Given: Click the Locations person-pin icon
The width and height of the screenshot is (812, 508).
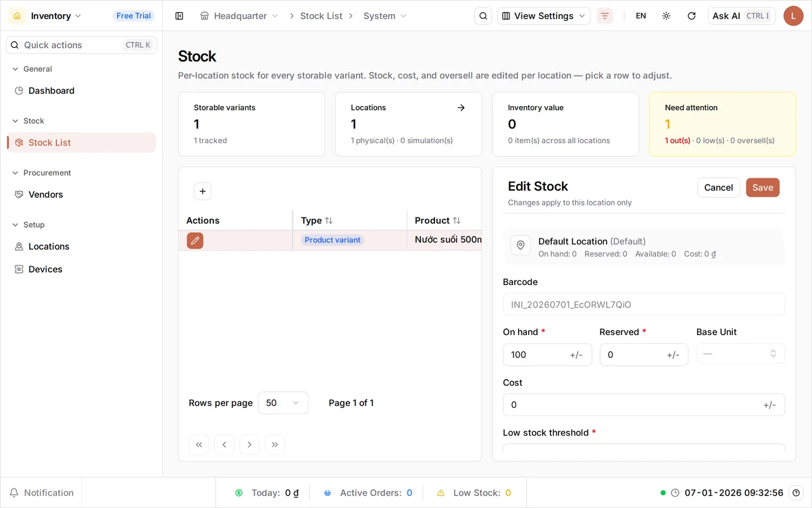Looking at the screenshot, I should (19, 247).
